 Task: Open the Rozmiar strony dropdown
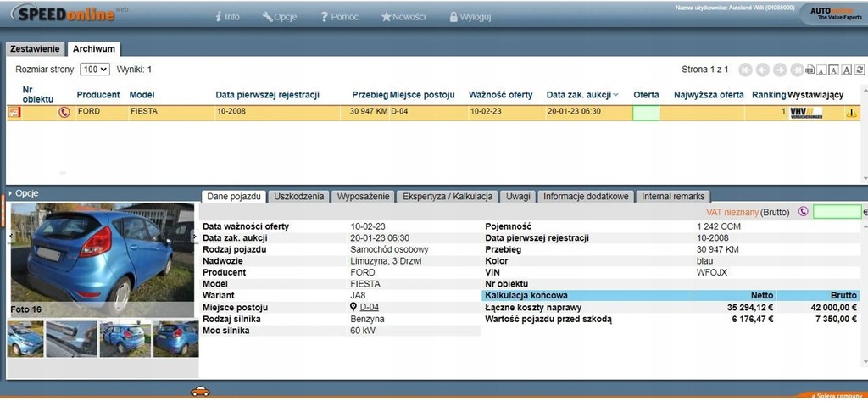(x=95, y=70)
